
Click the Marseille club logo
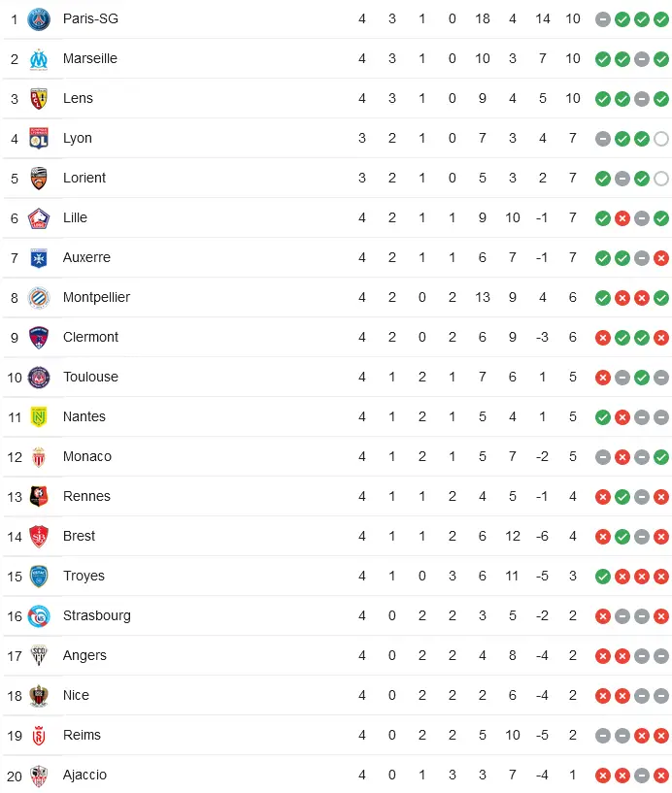tap(39, 58)
